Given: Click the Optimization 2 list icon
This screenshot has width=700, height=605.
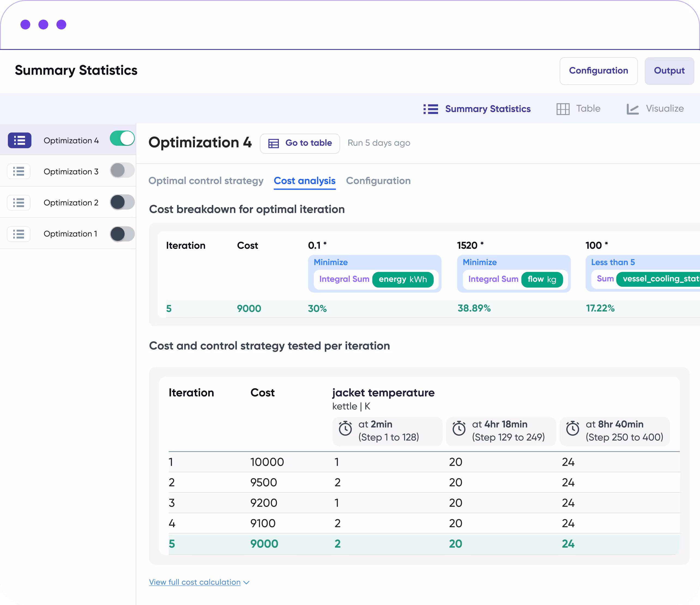Looking at the screenshot, I should 19,203.
